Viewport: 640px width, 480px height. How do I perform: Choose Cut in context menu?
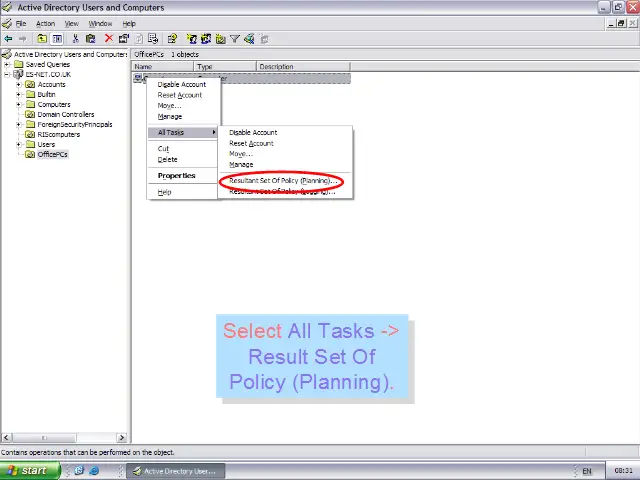(182, 149)
